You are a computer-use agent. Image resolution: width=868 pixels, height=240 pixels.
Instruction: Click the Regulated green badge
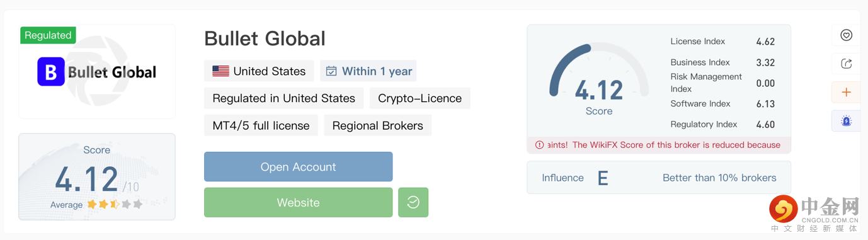(48, 35)
